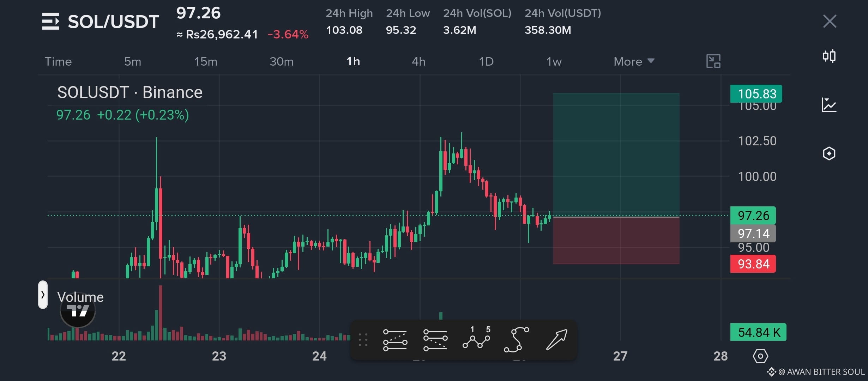Open the hexagon settings icon in right sidebar
This screenshot has width=868, height=381.
click(x=829, y=153)
